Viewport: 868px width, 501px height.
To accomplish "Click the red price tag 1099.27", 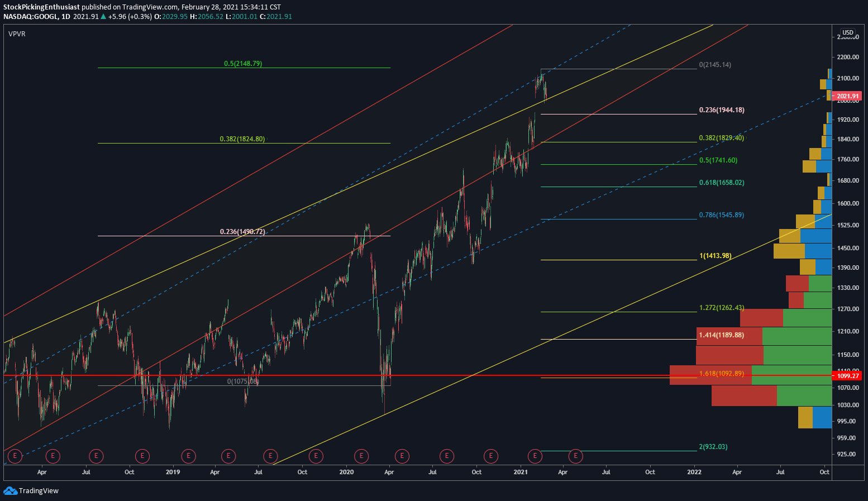I will point(848,376).
